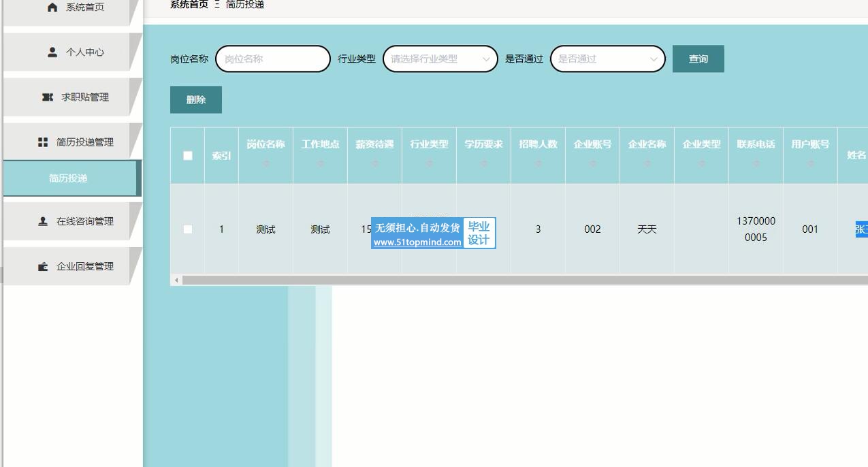Click the ticket icon beside 求职贴管理
868x467 pixels.
pyautogui.click(x=48, y=97)
